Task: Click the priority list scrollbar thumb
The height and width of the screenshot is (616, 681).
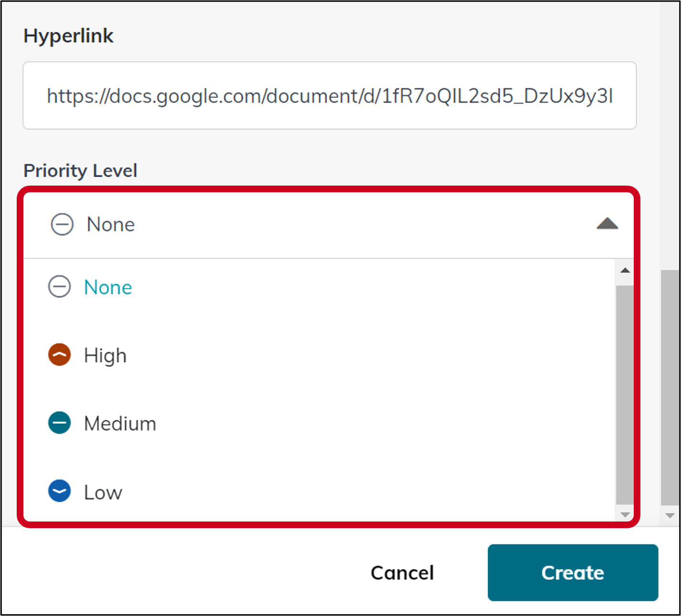Action: point(624,394)
